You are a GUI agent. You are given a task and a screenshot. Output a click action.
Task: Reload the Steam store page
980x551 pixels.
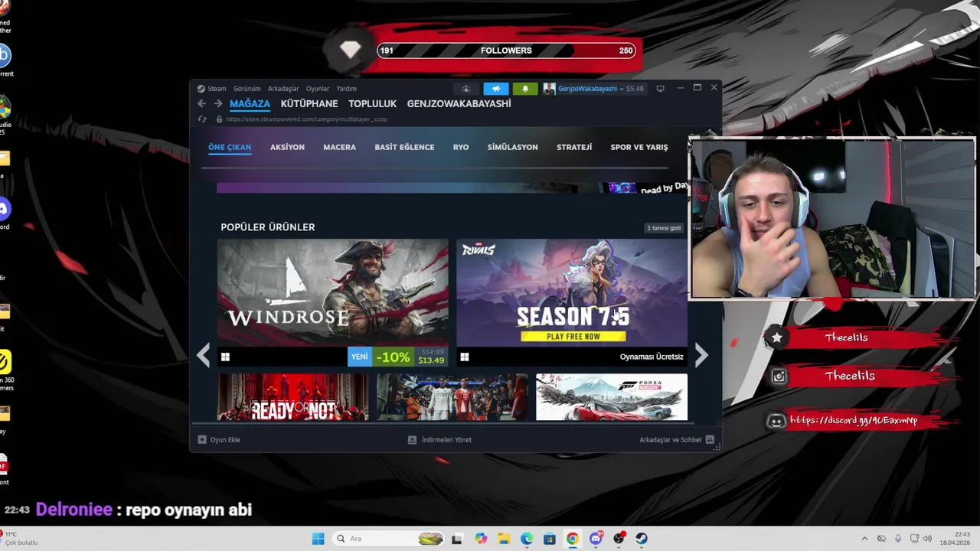(x=202, y=119)
